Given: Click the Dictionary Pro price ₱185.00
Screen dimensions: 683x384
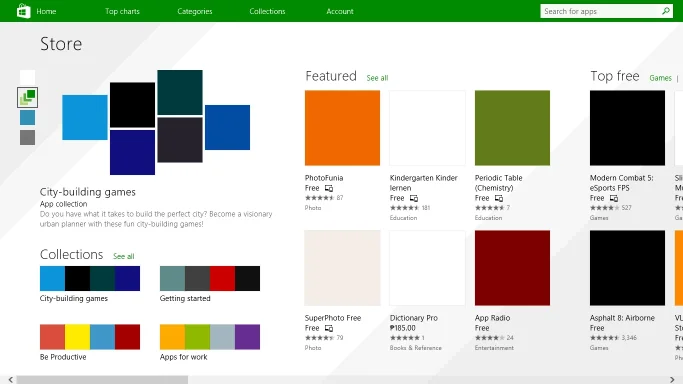Looking at the screenshot, I should (402, 328).
